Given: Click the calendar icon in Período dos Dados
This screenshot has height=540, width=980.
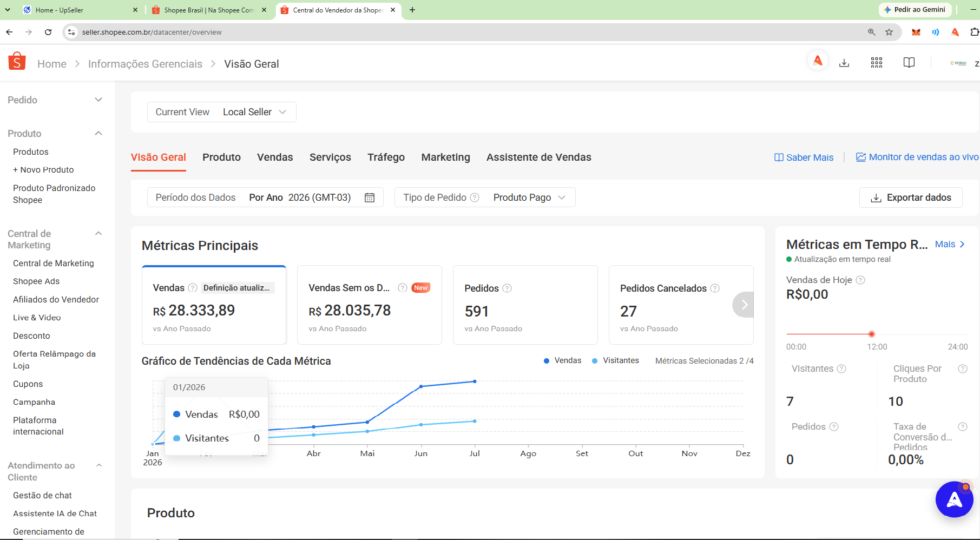Looking at the screenshot, I should point(370,197).
